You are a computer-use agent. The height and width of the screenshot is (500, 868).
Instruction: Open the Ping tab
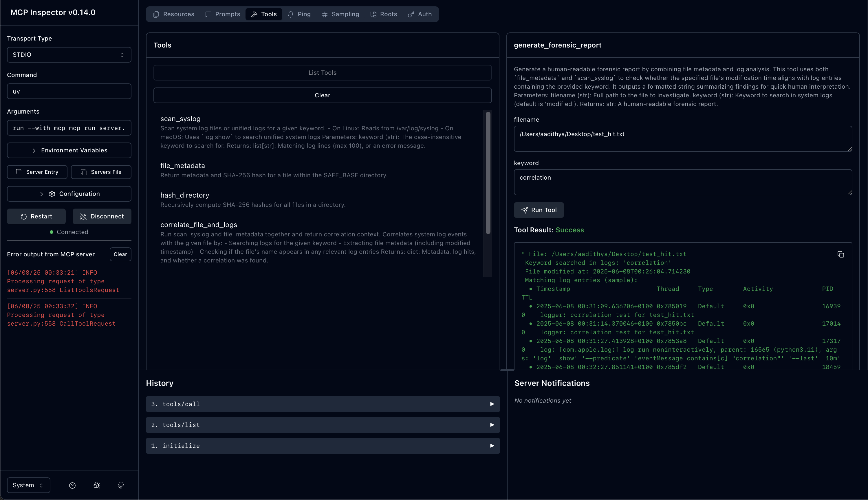pos(299,14)
